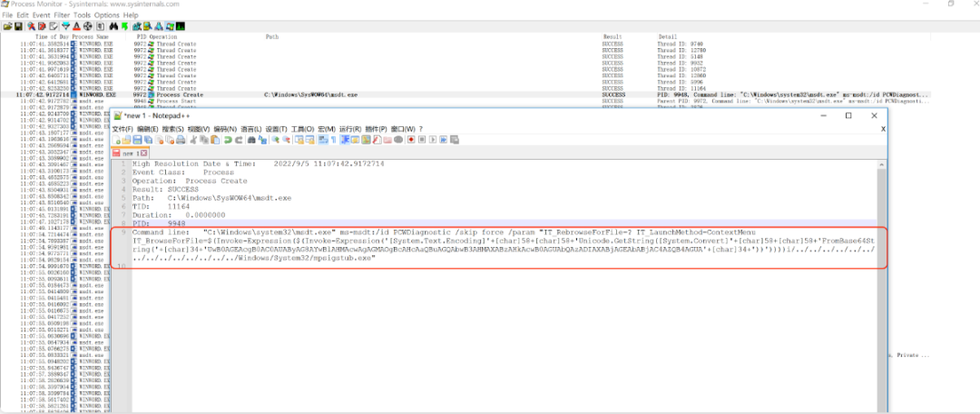Click the Notepad++ find binoculars icon
980x414 pixels.
[x=251, y=140]
